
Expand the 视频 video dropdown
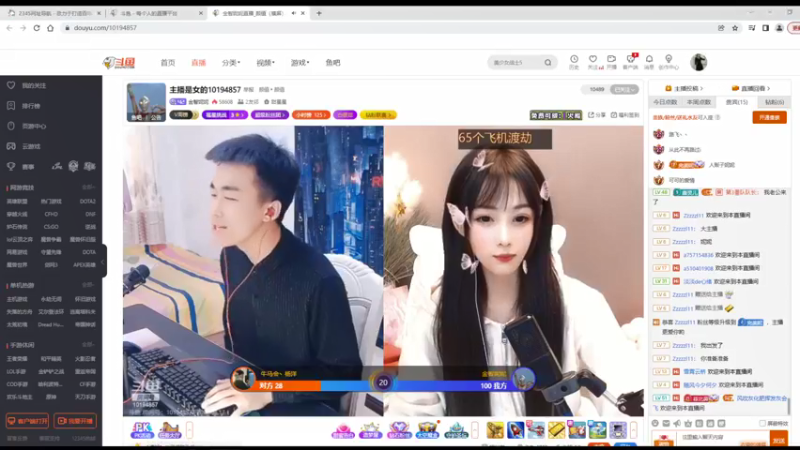(x=265, y=63)
